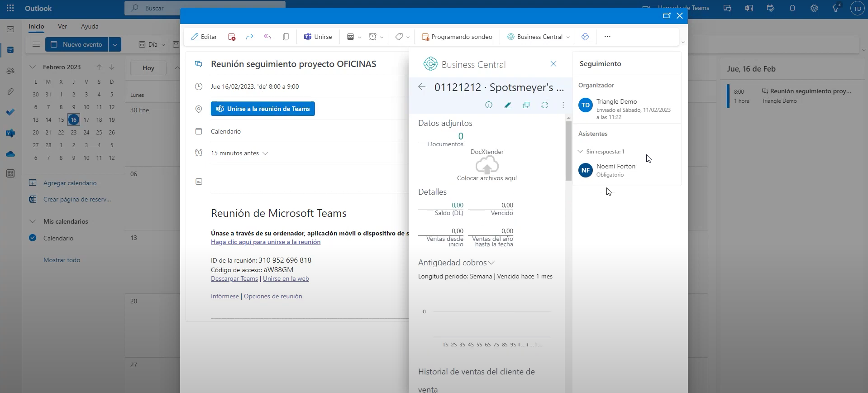Switch to the Ver tab

pos(62,26)
